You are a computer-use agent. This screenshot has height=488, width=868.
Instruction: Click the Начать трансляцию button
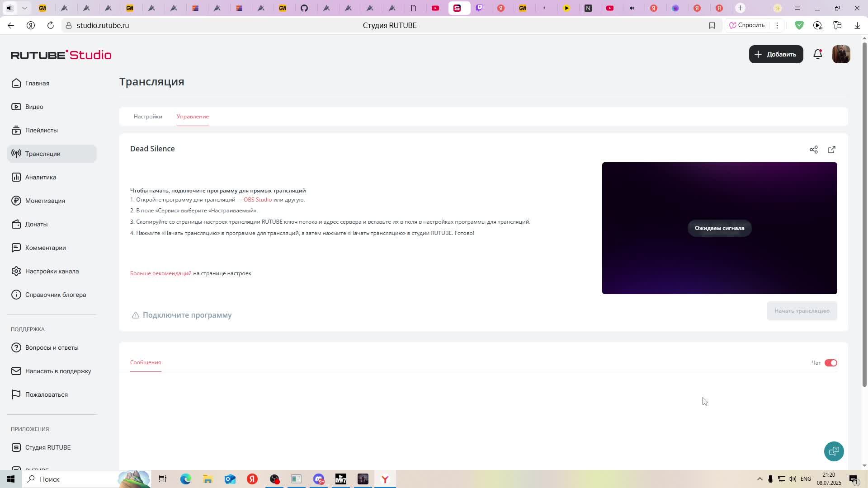pos(802,311)
